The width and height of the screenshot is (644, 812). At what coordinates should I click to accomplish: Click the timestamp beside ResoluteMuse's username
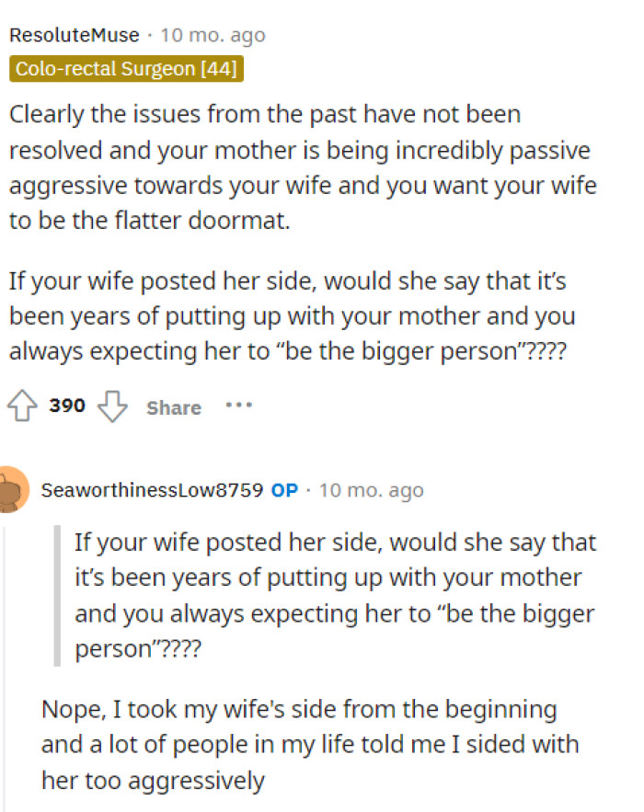(213, 35)
